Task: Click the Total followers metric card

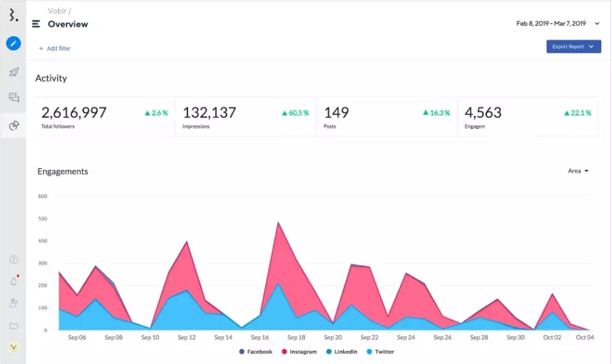Action: pos(105,116)
